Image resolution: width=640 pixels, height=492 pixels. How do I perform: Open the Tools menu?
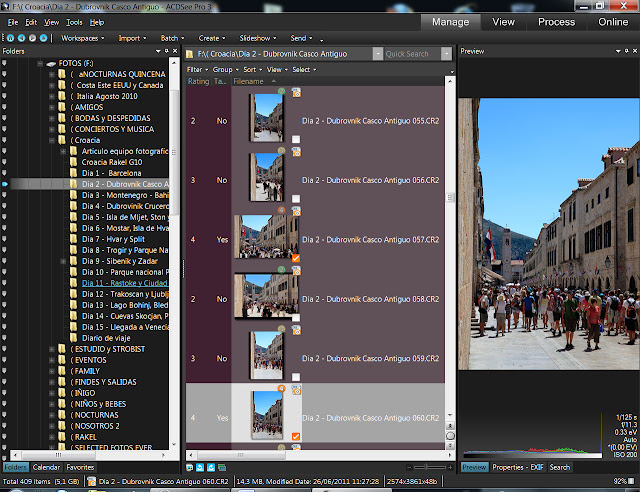click(74, 21)
